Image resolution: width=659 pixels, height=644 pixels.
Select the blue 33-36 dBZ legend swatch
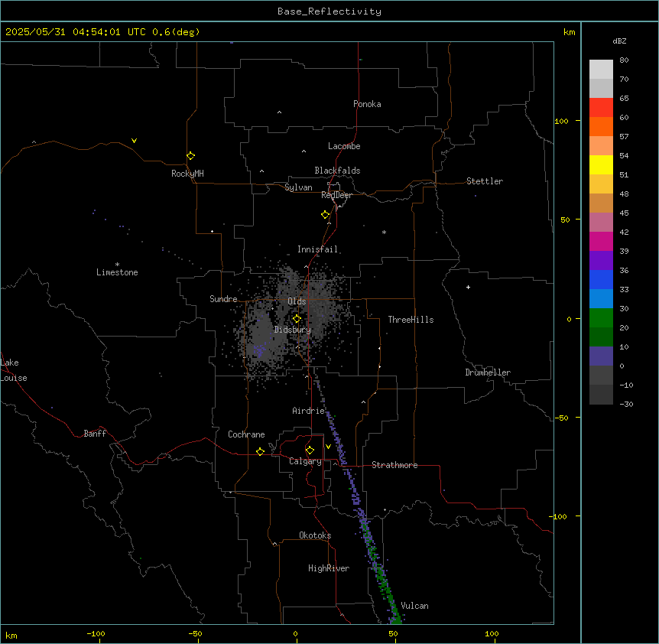[x=601, y=279]
